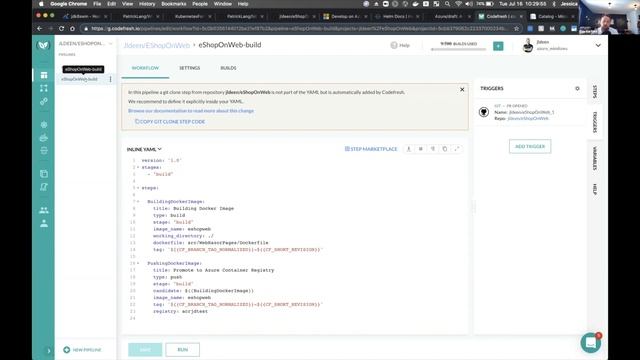Open the Projects grid icon in the sidebar

coord(44,75)
